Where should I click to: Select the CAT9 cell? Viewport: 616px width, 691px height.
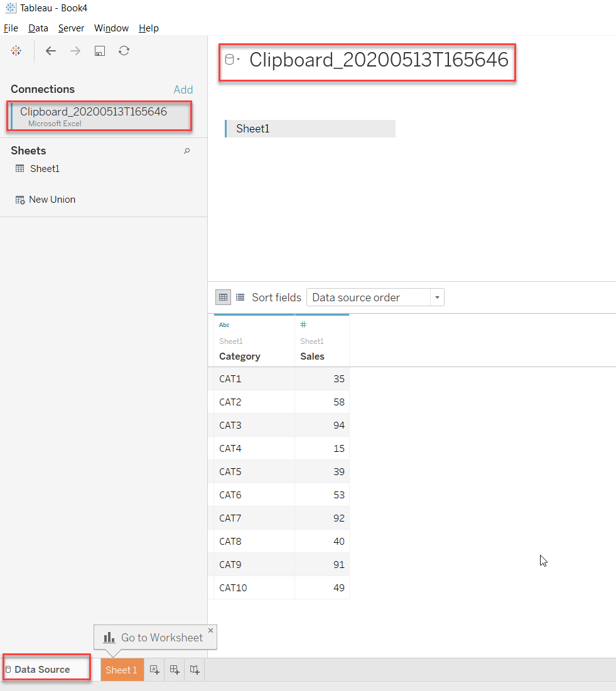pyautogui.click(x=254, y=564)
